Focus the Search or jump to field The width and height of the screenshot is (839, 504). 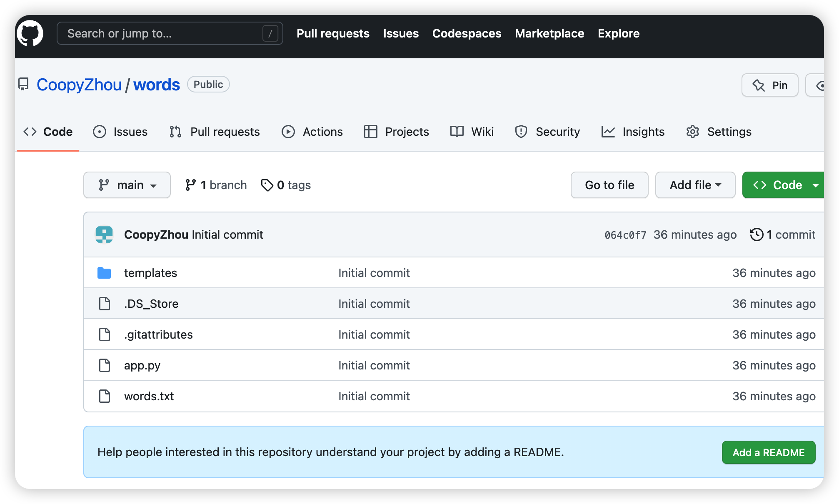pyautogui.click(x=162, y=33)
